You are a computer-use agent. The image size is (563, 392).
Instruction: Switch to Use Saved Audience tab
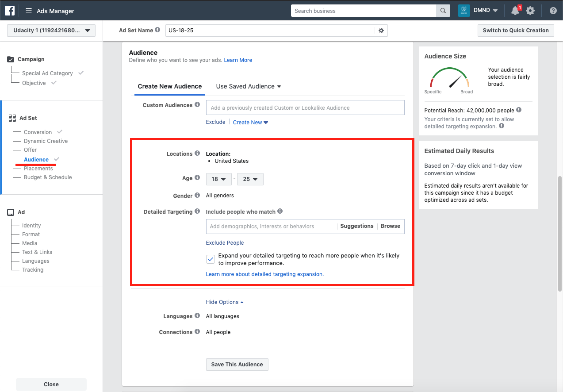[x=248, y=86]
